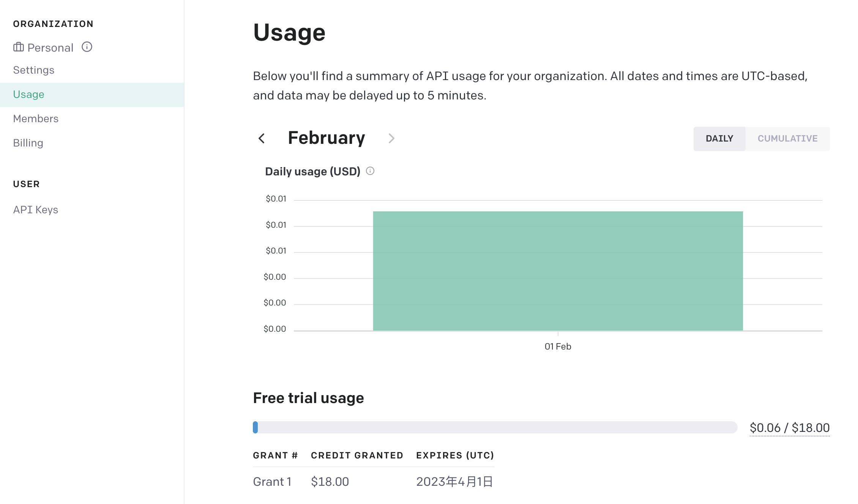Open the Settings page in sidebar

(34, 70)
